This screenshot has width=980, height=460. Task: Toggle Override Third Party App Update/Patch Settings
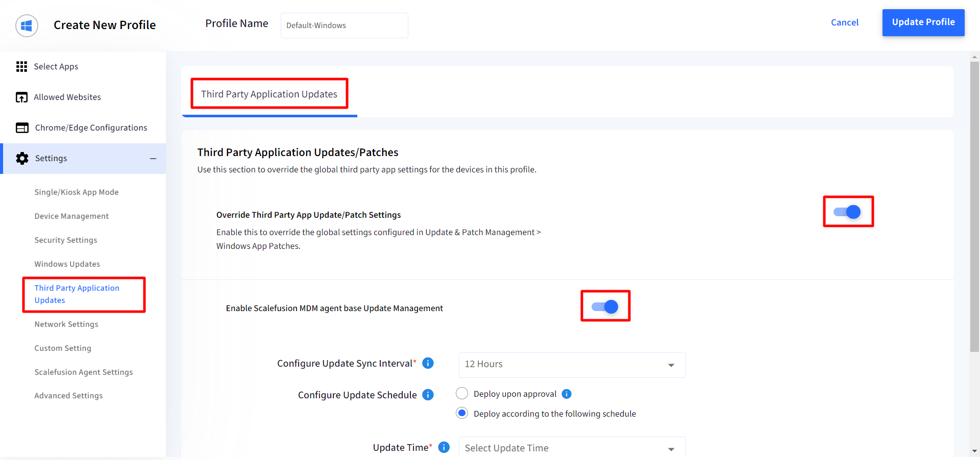coord(847,212)
